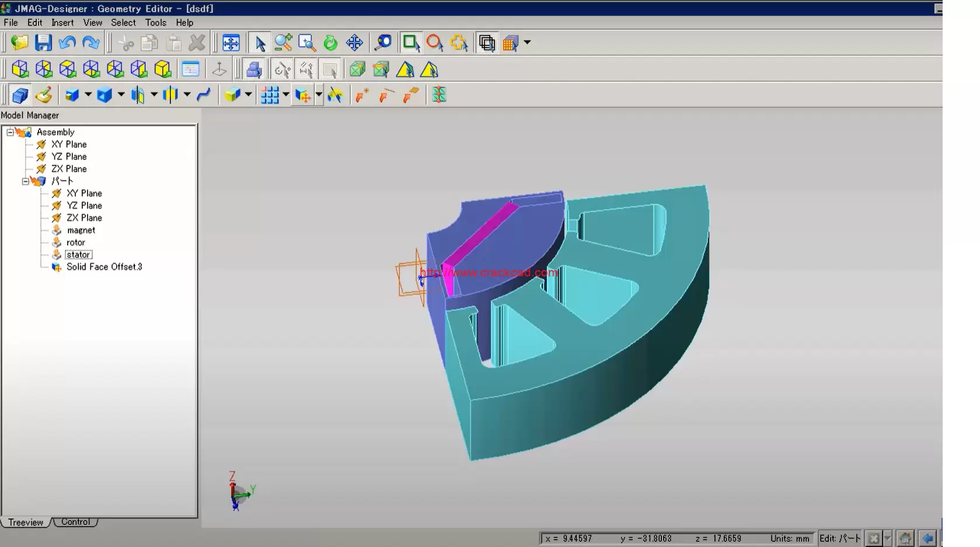Open dropdown arrow next to orange grid cube icon

click(x=527, y=43)
